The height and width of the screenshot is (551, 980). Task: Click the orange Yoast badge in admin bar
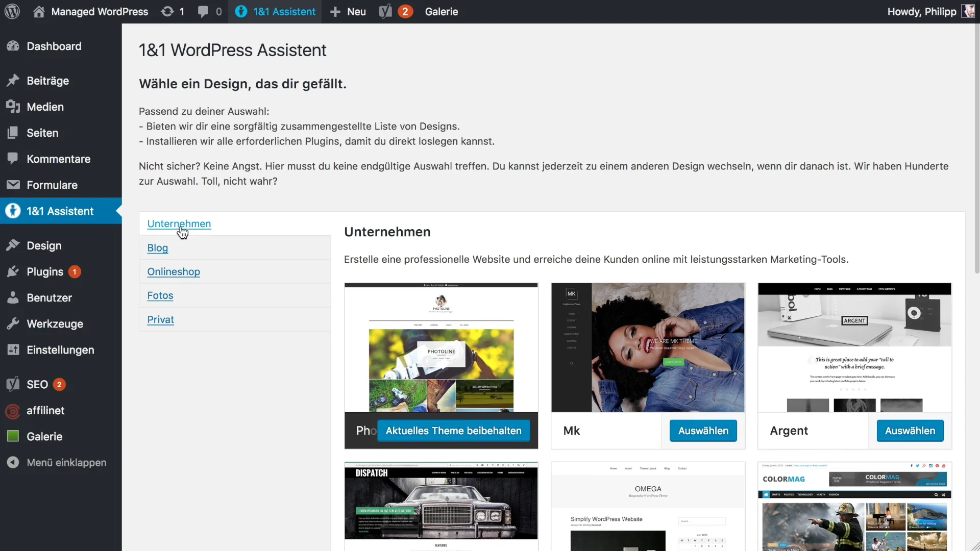(405, 11)
